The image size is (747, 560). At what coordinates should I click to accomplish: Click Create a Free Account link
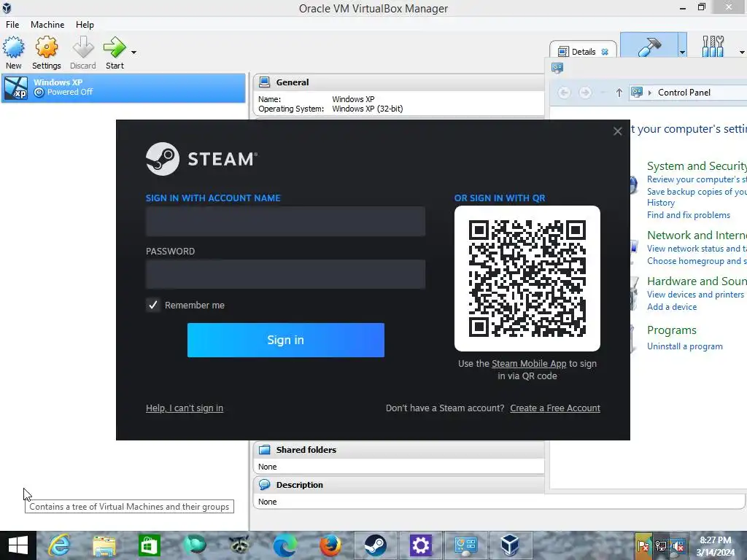tap(555, 408)
